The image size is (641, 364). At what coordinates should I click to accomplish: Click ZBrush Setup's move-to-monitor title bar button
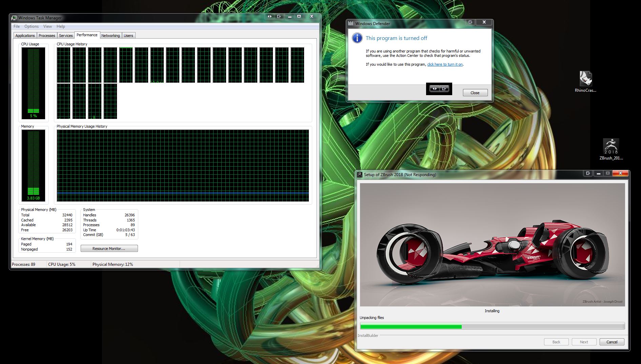pos(588,173)
